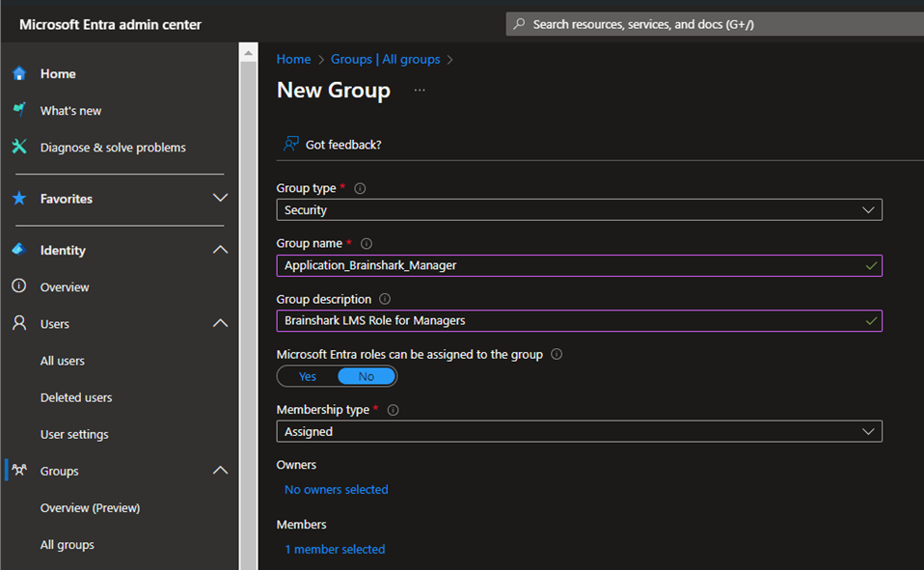924x570 pixels.
Task: Click the info icon beside Group type
Action: 360,189
